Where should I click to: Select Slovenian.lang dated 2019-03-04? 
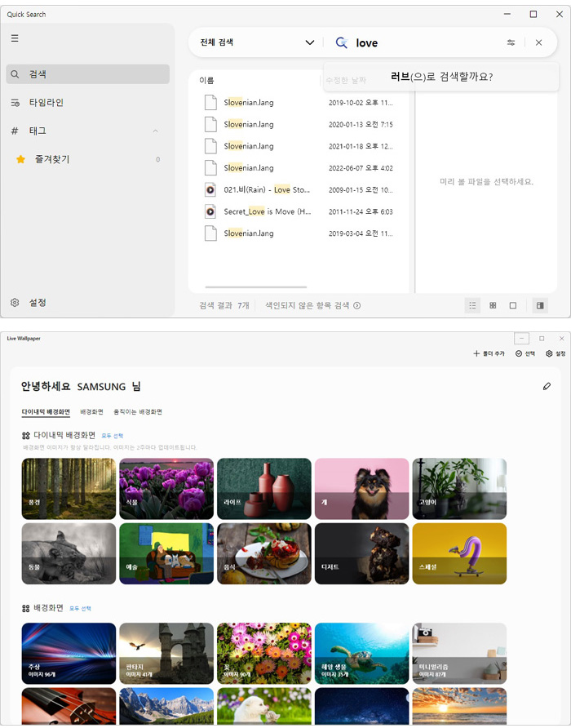click(299, 233)
